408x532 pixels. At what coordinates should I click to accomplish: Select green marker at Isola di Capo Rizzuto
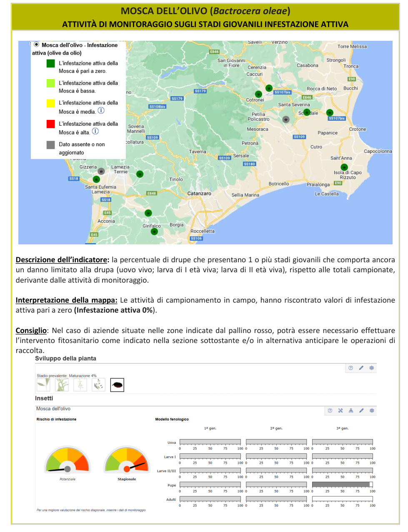344,167
